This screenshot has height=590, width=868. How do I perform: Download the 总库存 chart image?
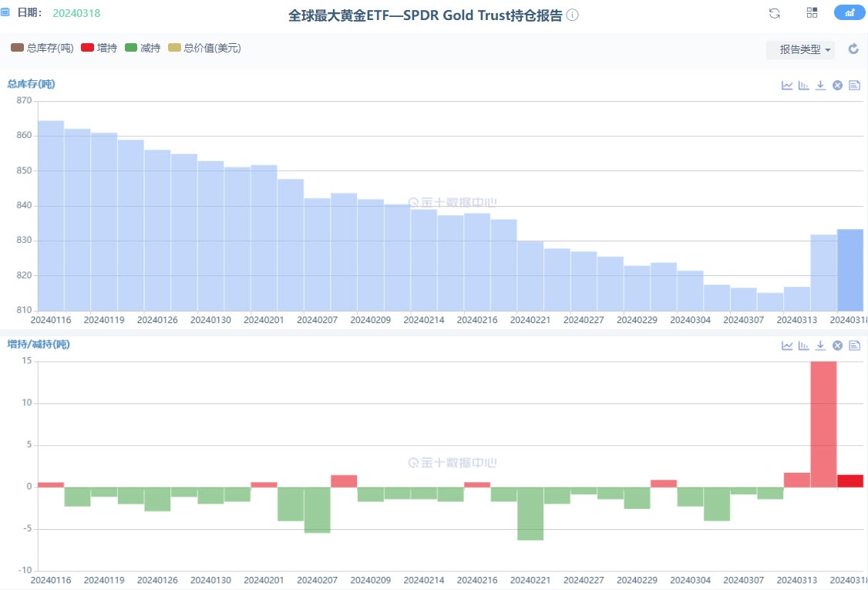(820, 86)
